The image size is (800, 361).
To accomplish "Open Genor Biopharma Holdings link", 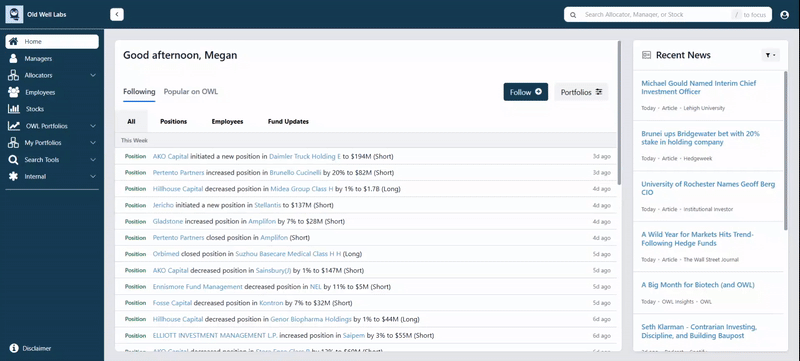I will click(311, 319).
